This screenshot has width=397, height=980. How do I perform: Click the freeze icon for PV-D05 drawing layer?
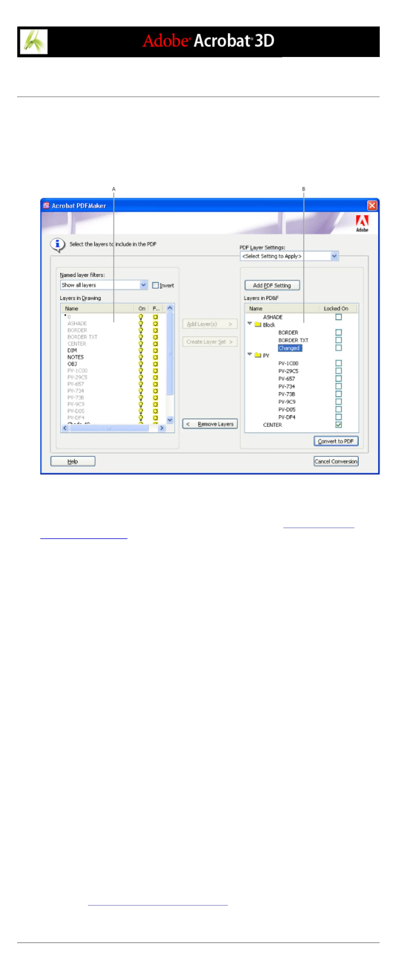coord(155,411)
